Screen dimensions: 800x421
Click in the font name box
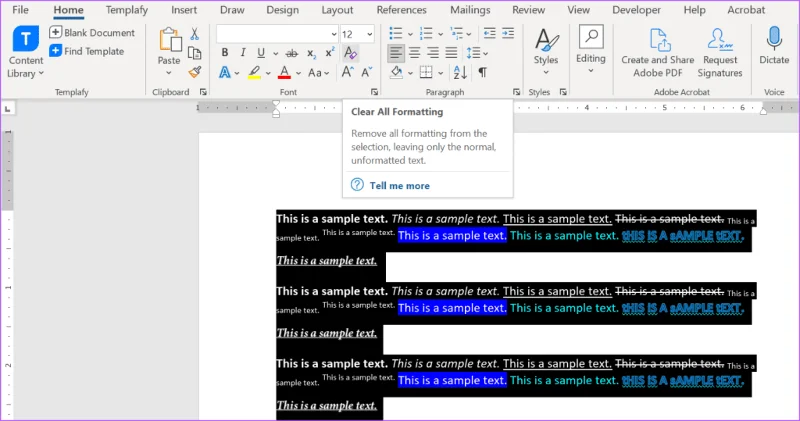click(x=272, y=34)
